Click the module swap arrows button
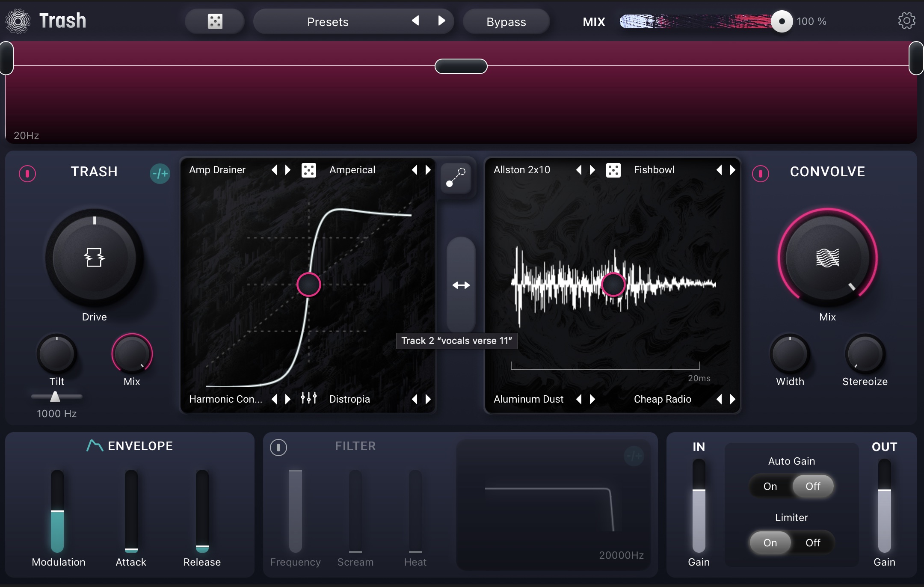 point(461,285)
